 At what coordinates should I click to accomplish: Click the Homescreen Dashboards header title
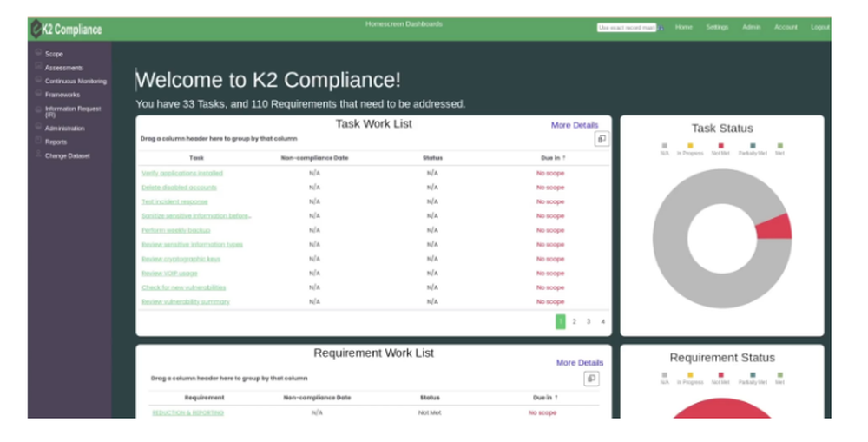click(404, 23)
